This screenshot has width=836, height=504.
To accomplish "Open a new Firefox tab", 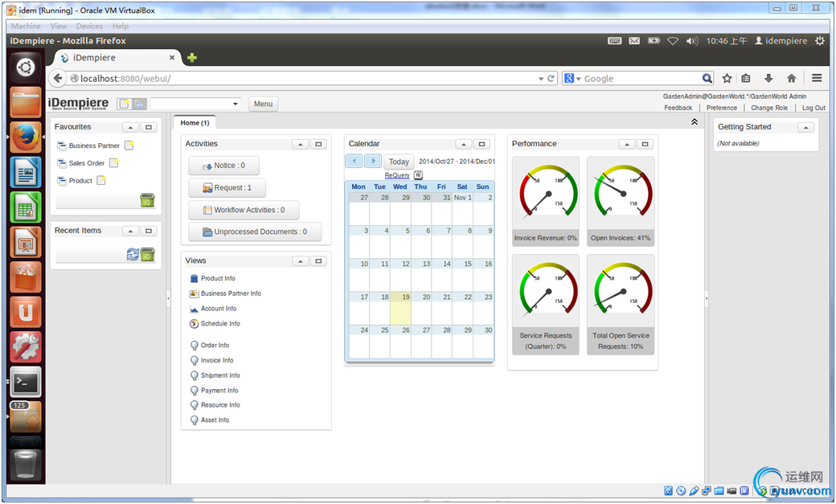I will pyautogui.click(x=192, y=58).
